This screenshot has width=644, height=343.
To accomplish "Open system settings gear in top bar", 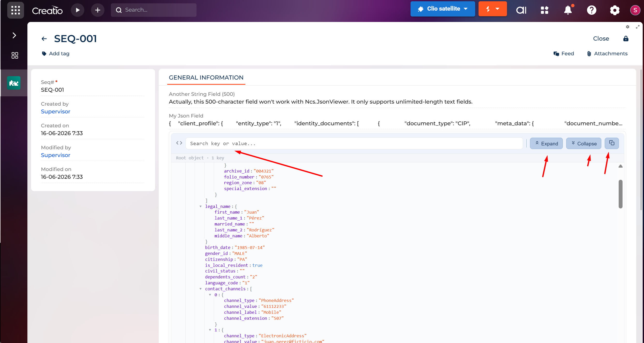I will pos(615,10).
